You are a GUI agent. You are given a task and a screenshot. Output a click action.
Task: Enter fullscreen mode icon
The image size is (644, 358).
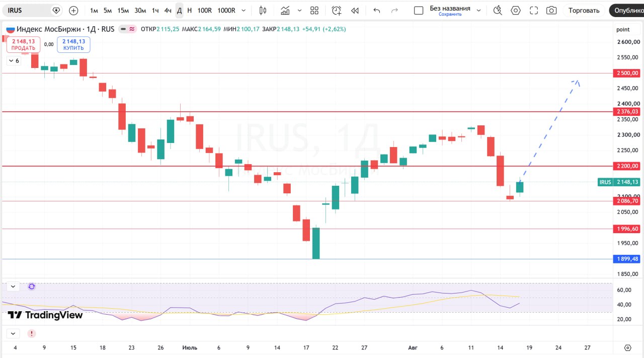coord(534,10)
